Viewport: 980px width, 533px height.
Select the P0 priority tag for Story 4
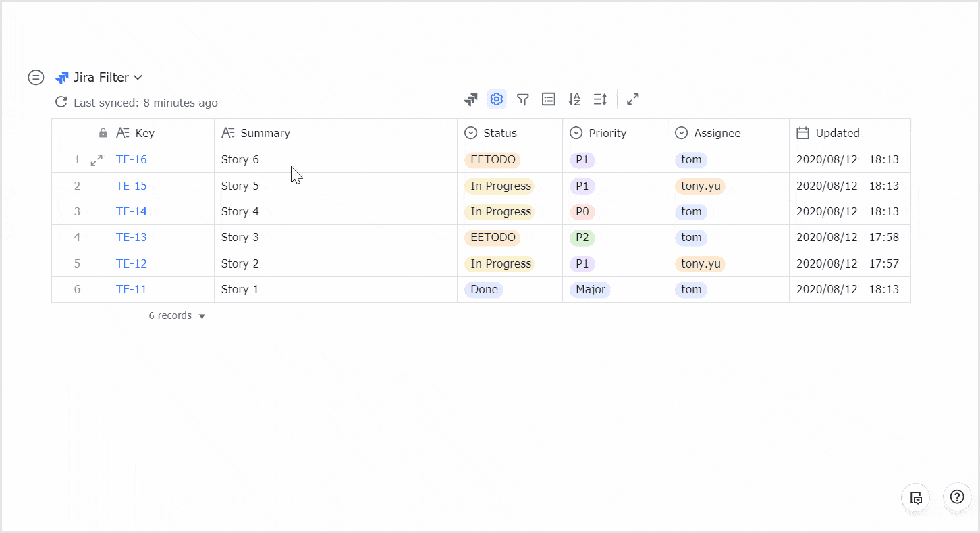pos(582,212)
